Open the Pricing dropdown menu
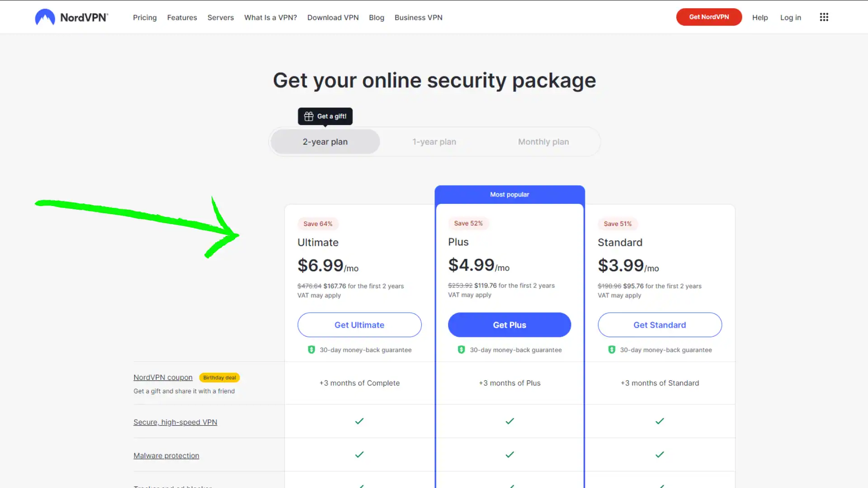The width and height of the screenshot is (868, 488). pyautogui.click(x=145, y=17)
